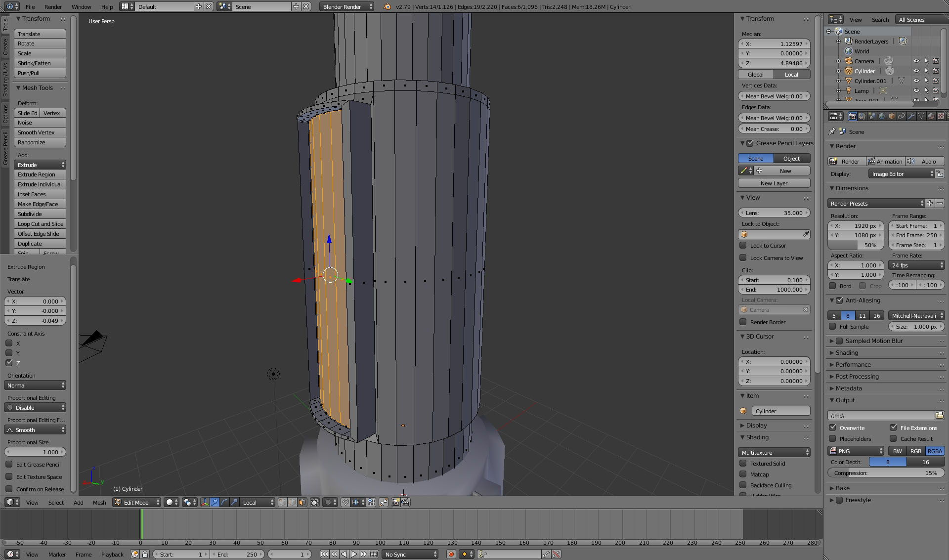
Task: Select vertex select mode icon
Action: click(x=282, y=502)
